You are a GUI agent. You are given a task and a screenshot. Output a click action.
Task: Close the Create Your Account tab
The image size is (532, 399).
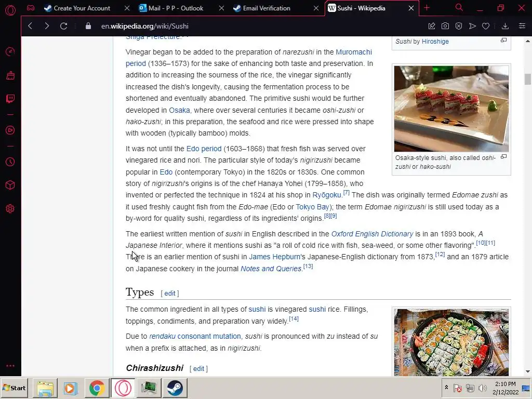tap(127, 8)
